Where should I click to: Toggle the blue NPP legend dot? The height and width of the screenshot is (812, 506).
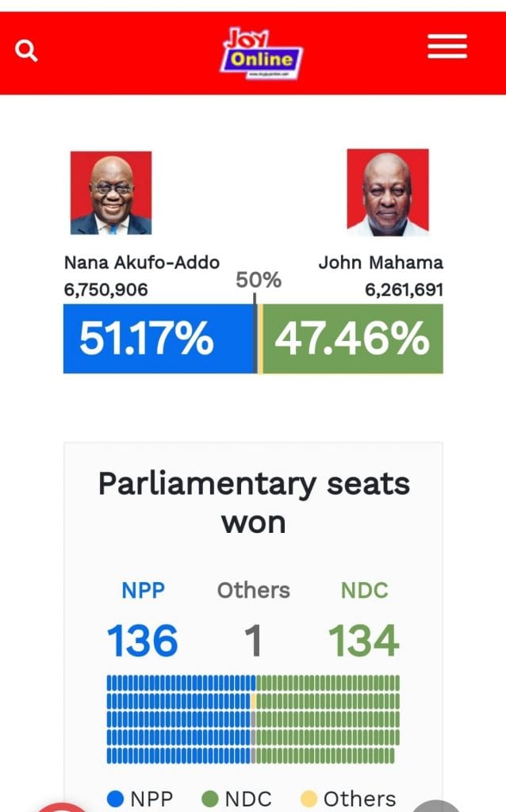tap(115, 799)
